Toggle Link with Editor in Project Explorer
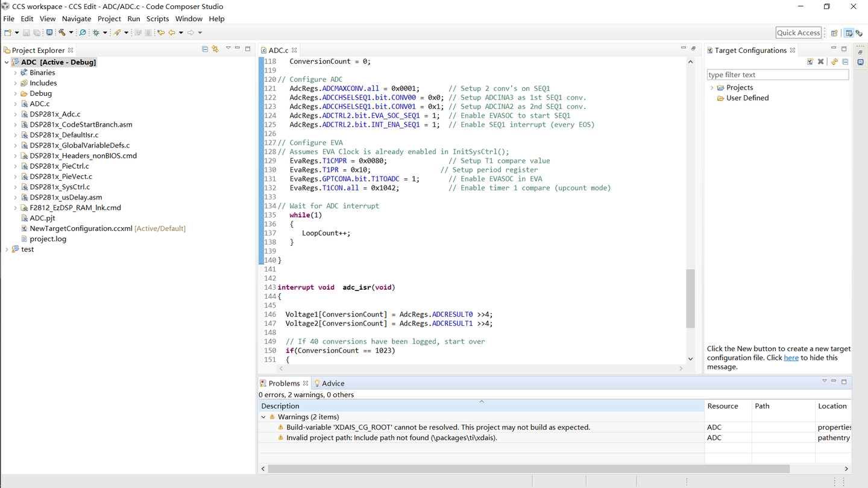This screenshot has height=488, width=868. tap(215, 49)
